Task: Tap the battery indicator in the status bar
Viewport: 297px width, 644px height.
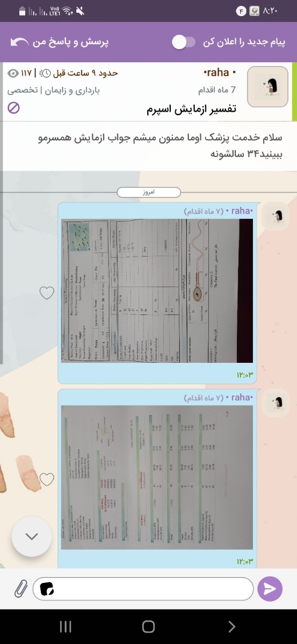Action: click(x=22, y=10)
